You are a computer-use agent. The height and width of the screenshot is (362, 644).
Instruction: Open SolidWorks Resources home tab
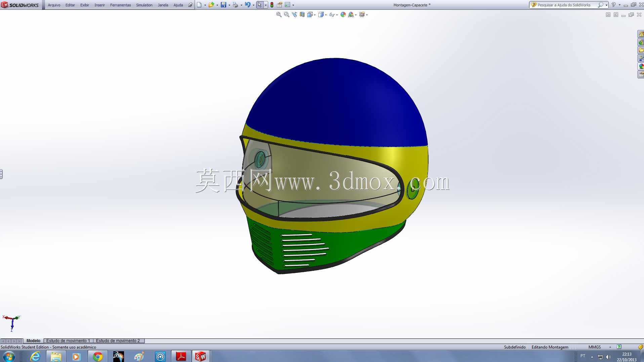tap(641, 34)
